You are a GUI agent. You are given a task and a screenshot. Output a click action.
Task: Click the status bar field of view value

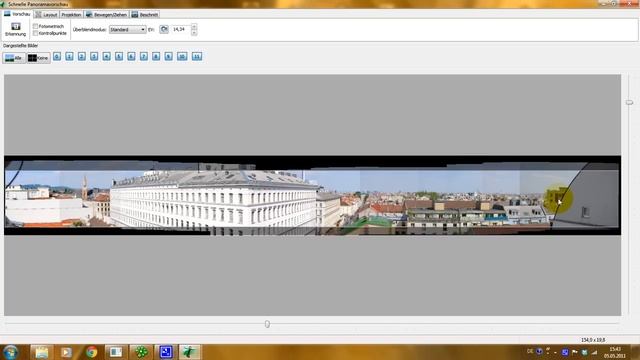[x=593, y=340]
